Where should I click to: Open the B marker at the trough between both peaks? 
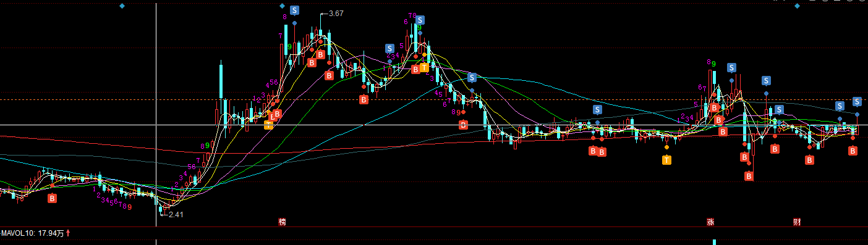[x=364, y=99]
